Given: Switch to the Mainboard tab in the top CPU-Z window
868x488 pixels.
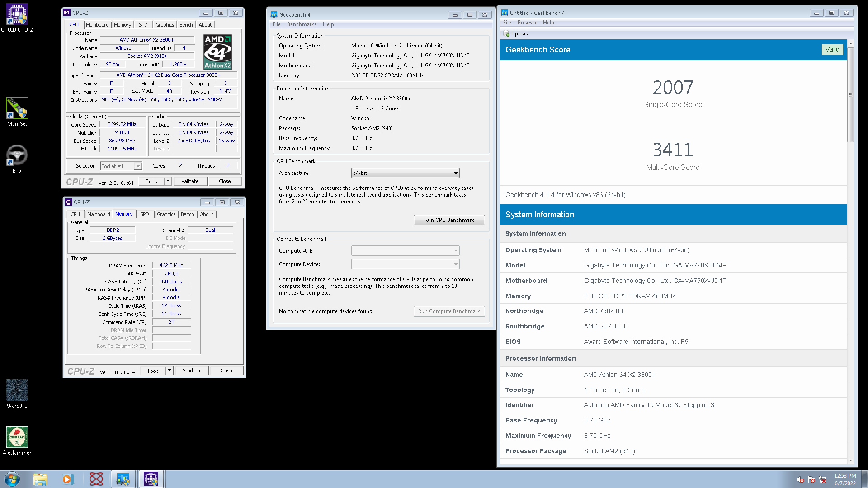Looking at the screenshot, I should tap(97, 25).
